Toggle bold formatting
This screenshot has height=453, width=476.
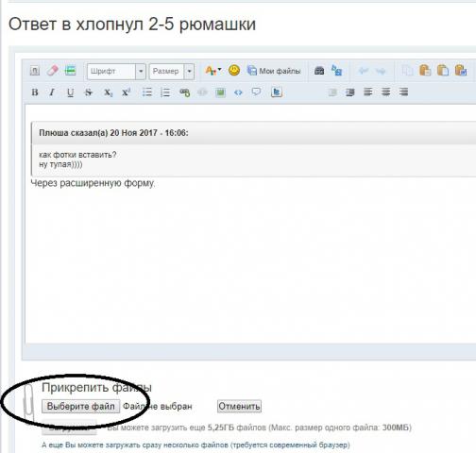[x=35, y=92]
